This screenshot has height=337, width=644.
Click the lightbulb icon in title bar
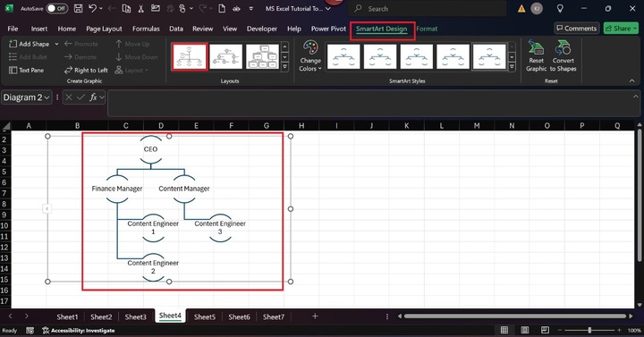point(560,8)
